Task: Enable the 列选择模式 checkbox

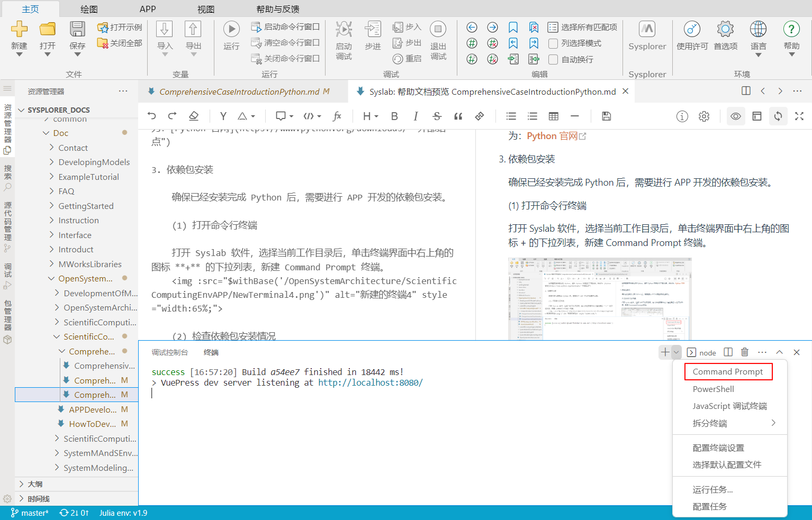Action: (x=553, y=43)
